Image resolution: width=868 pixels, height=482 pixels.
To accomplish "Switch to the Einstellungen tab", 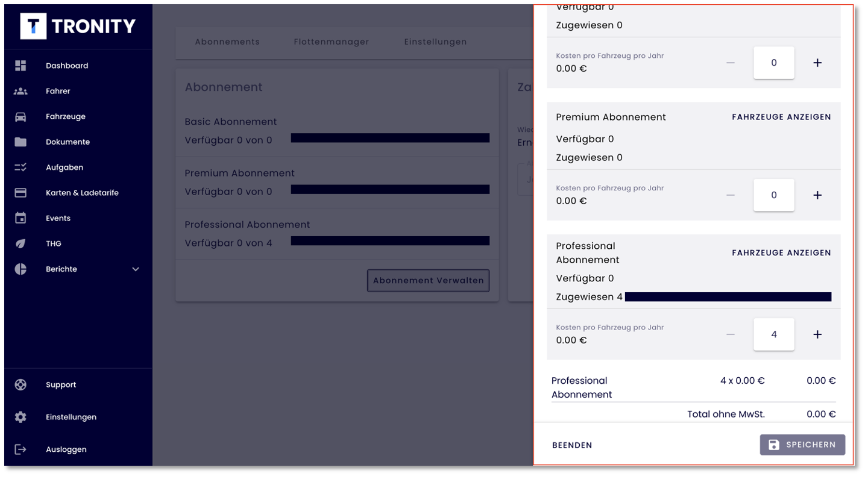I will (x=435, y=42).
